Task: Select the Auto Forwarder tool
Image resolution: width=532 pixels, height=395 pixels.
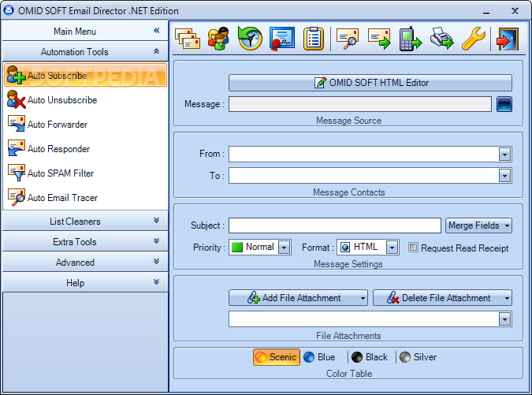Action: pyautogui.click(x=85, y=125)
